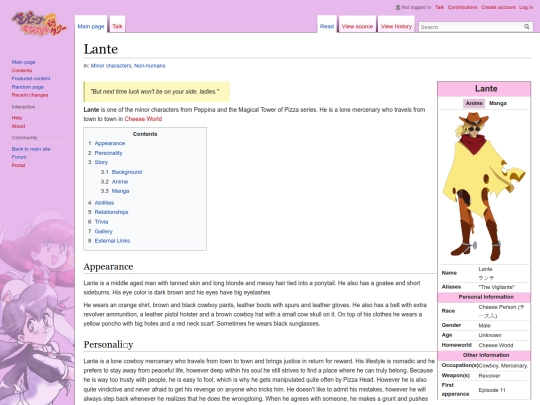
Task: Click the infobox Age value Unknown
Action: pos(490,335)
